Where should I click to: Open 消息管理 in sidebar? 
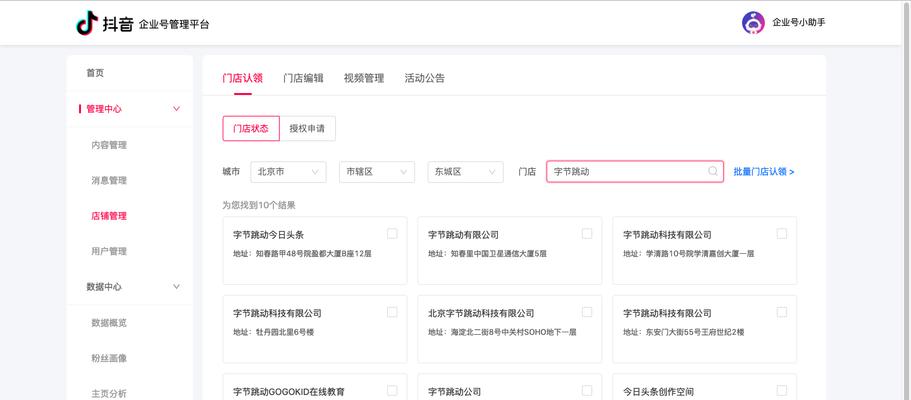coord(109,180)
